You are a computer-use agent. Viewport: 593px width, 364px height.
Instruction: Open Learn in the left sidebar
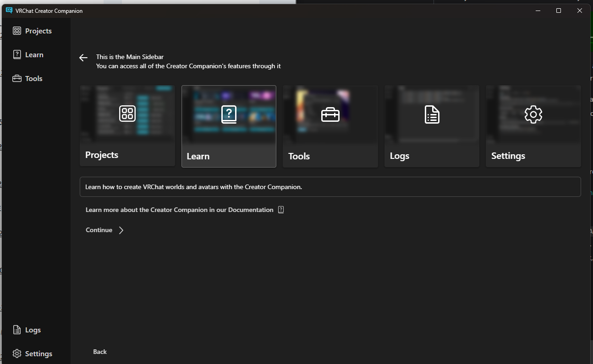28,55
